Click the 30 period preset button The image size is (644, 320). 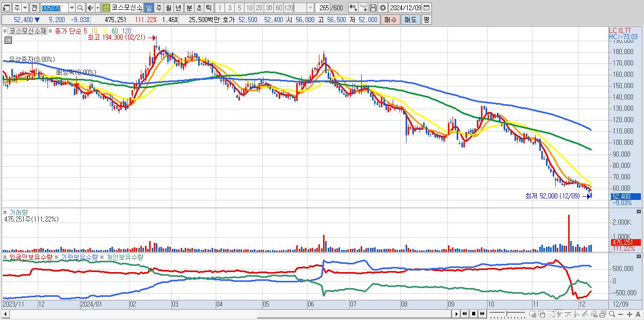click(x=269, y=8)
